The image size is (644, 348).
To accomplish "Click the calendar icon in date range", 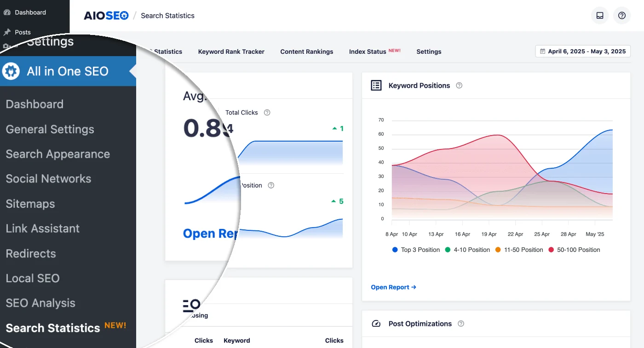I will 543,51.
